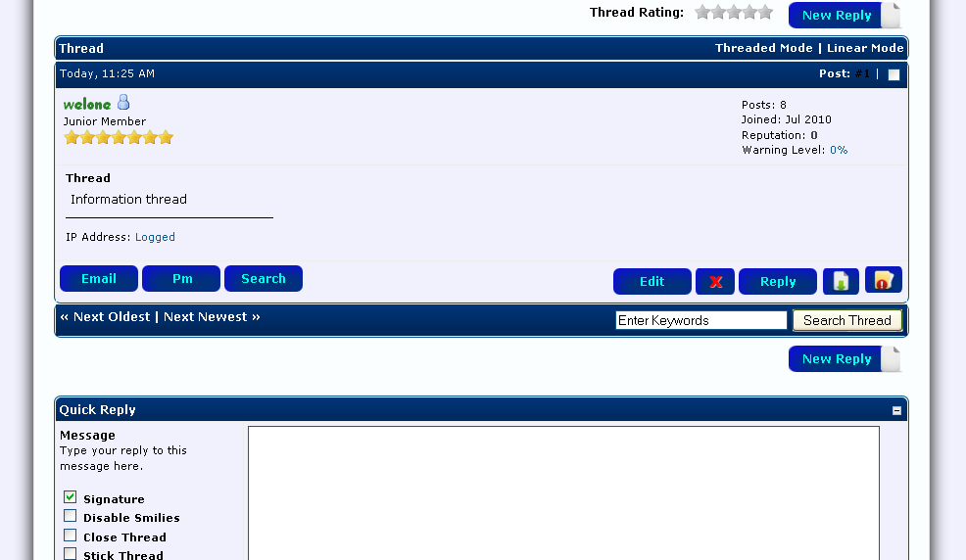The width and height of the screenshot is (966, 560).
Task: Click the 'Today, 11:25 AM' timestamp
Action: [107, 73]
